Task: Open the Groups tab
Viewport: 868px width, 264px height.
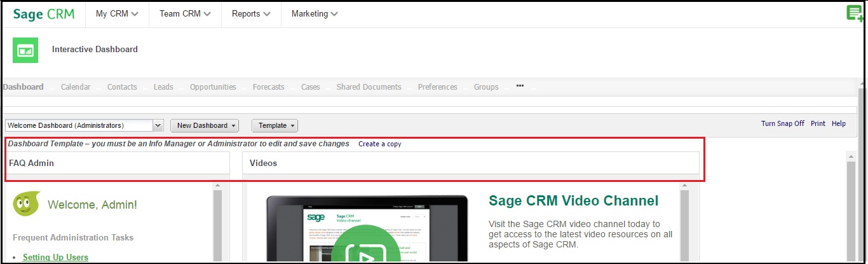Action: tap(486, 87)
